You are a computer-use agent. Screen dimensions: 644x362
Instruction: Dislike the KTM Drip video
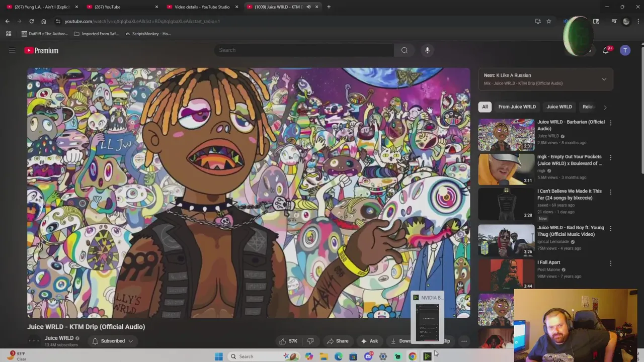point(310,341)
